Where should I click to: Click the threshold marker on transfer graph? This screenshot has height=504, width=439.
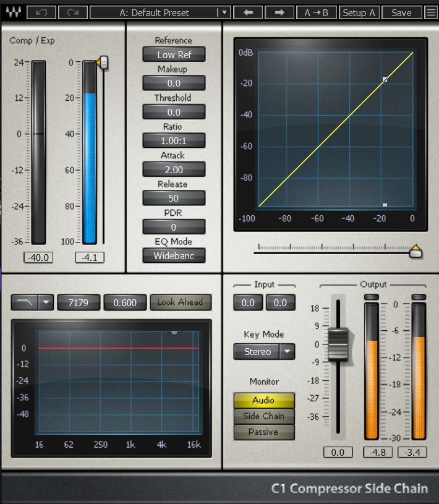[385, 79]
